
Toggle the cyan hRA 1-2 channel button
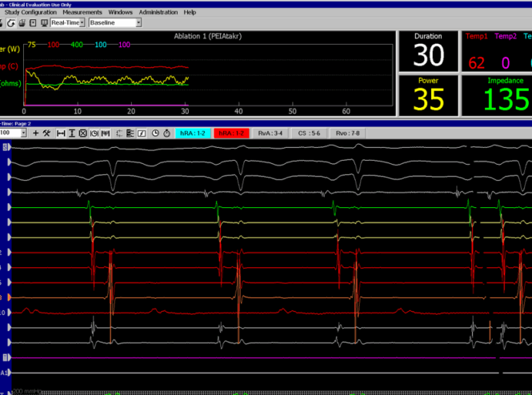click(x=193, y=133)
